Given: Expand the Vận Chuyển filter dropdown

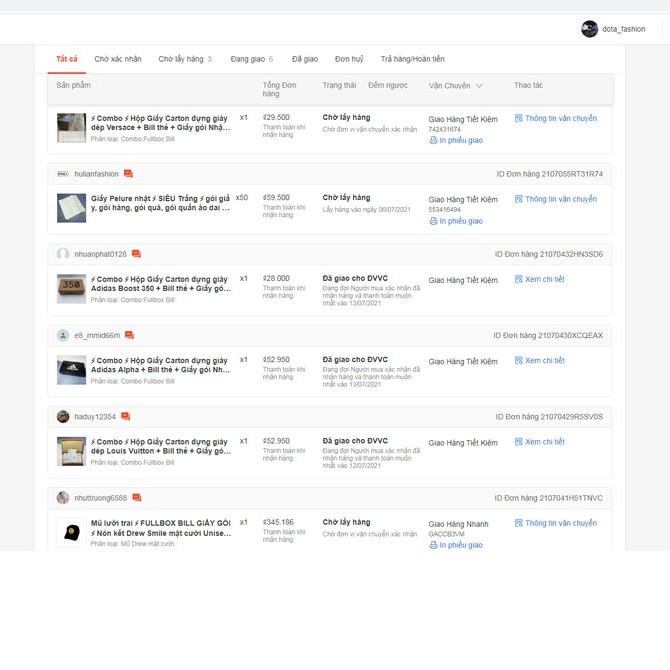Looking at the screenshot, I should tap(479, 86).
